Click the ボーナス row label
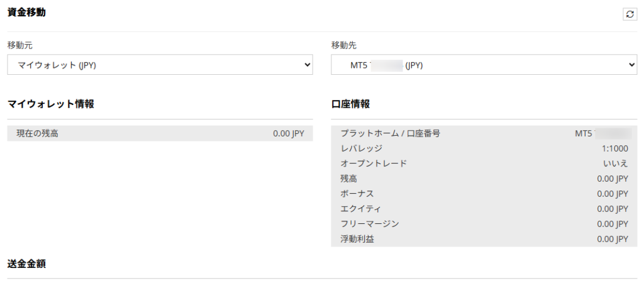The height and width of the screenshot is (283, 644). [x=357, y=194]
